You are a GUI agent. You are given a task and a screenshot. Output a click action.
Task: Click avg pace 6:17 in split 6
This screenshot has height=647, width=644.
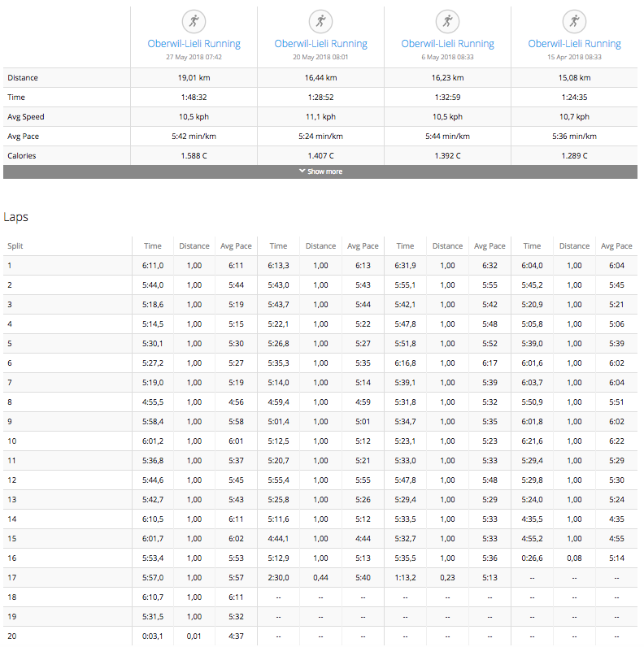pyautogui.click(x=490, y=363)
